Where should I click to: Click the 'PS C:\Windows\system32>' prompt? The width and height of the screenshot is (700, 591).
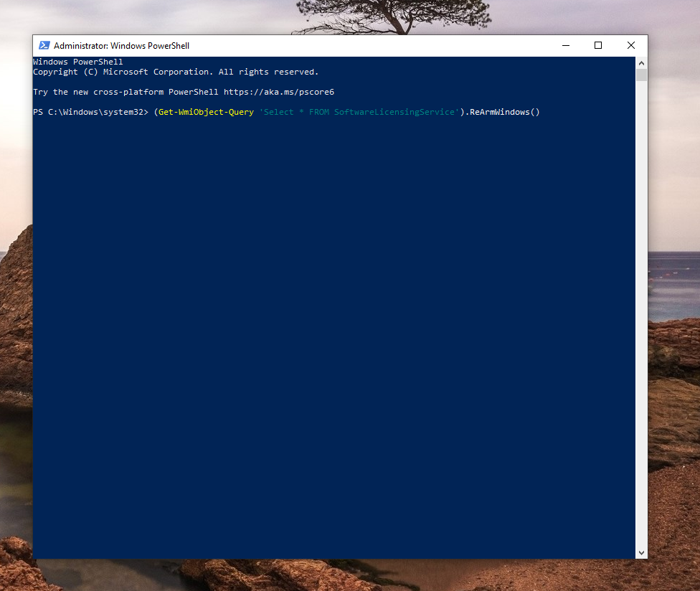click(x=90, y=112)
